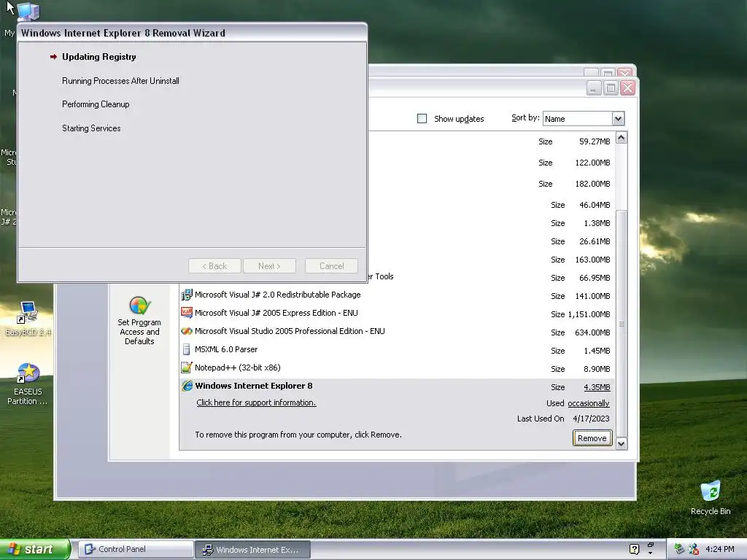Click the programs list scrollbar thumb
The width and height of the screenshot is (747, 560).
[621, 324]
